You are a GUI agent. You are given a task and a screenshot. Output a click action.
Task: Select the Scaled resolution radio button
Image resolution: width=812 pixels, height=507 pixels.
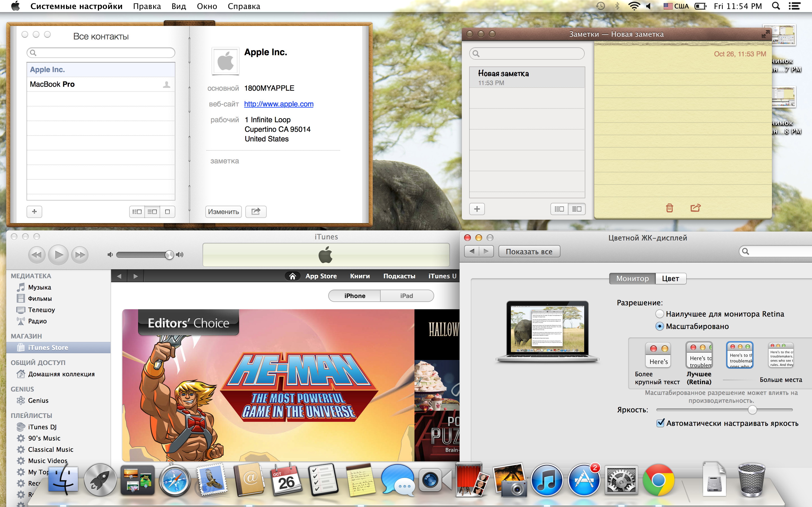(x=659, y=326)
